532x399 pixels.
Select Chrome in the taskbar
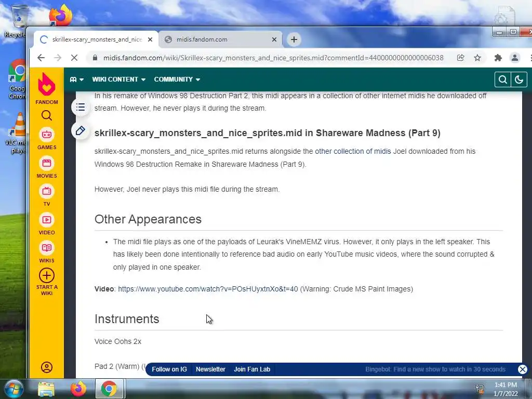click(x=109, y=389)
